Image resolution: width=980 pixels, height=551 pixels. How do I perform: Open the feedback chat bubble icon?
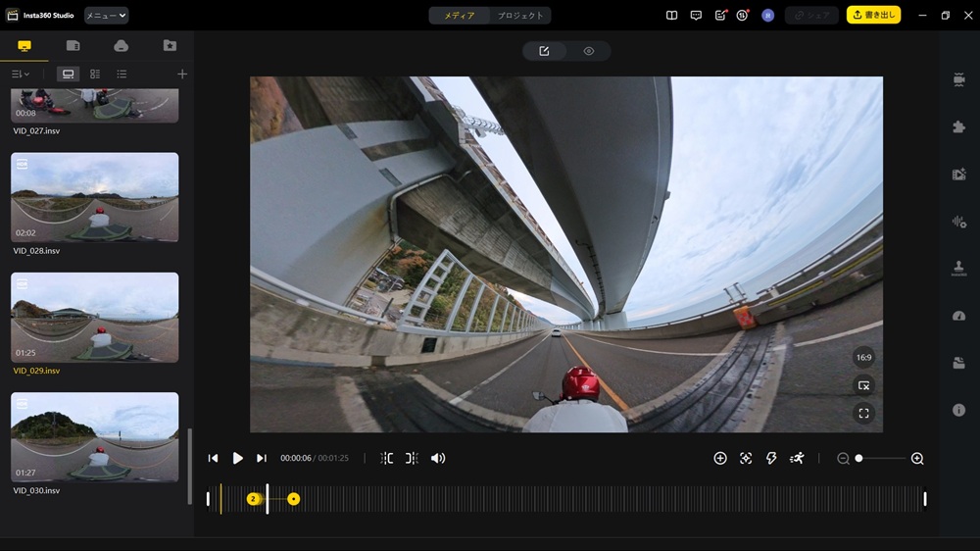click(x=696, y=15)
